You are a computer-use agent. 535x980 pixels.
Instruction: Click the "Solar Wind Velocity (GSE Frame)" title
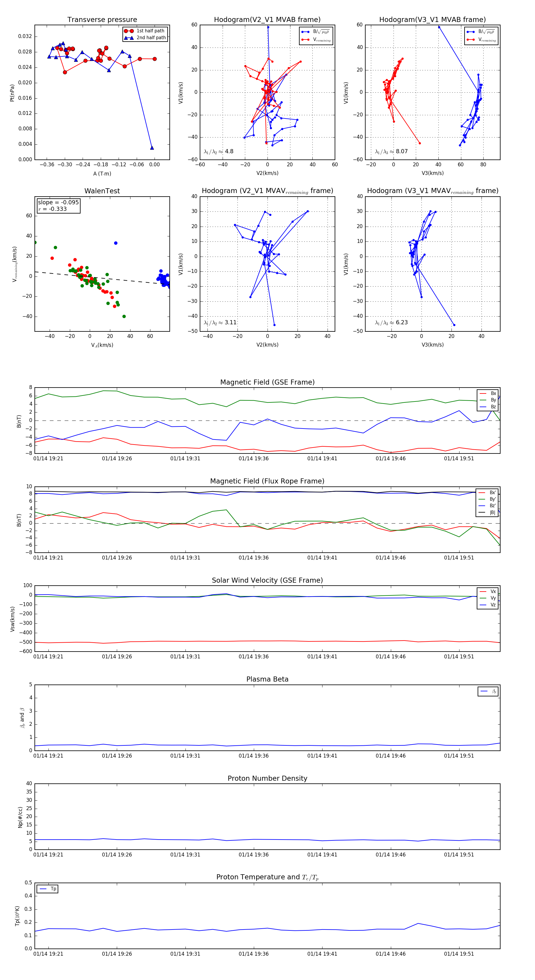point(267,580)
